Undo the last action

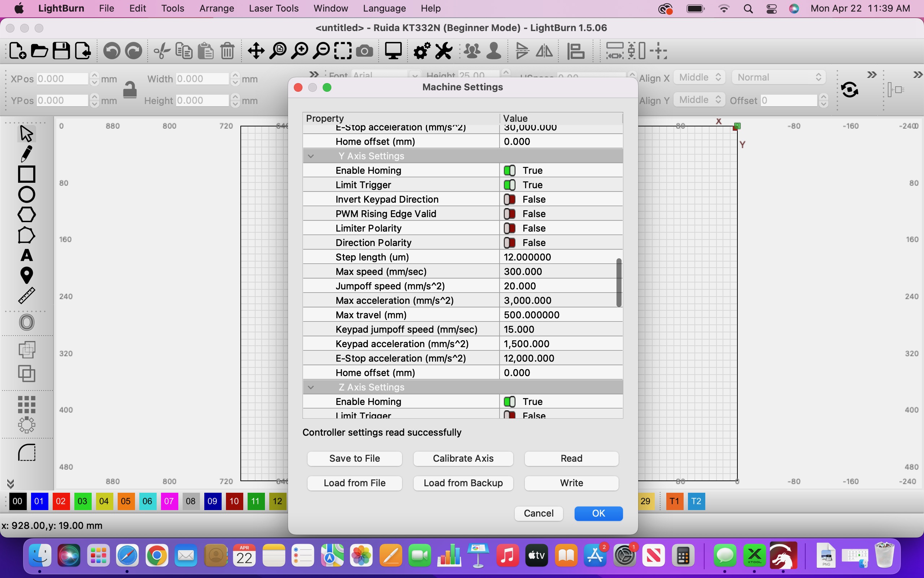pyautogui.click(x=112, y=51)
